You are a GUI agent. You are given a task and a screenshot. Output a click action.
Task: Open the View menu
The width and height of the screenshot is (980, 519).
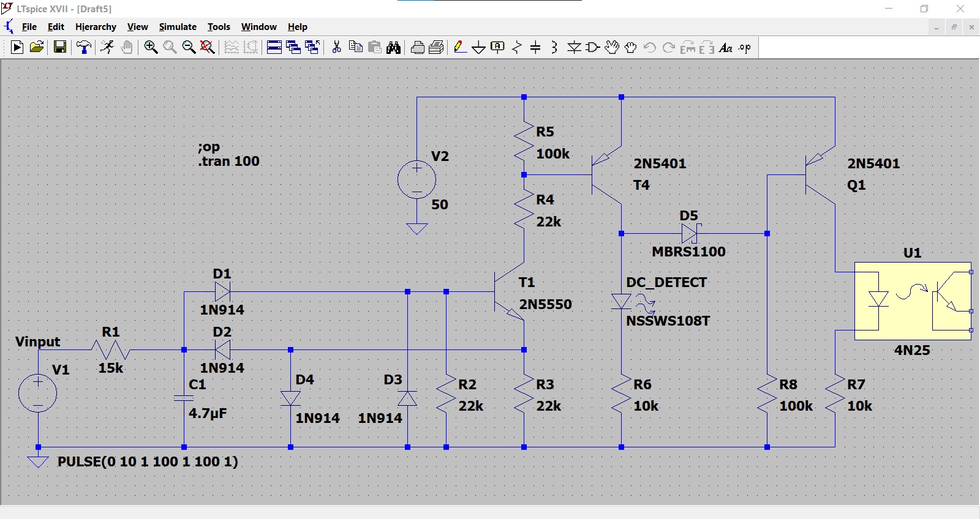click(138, 27)
